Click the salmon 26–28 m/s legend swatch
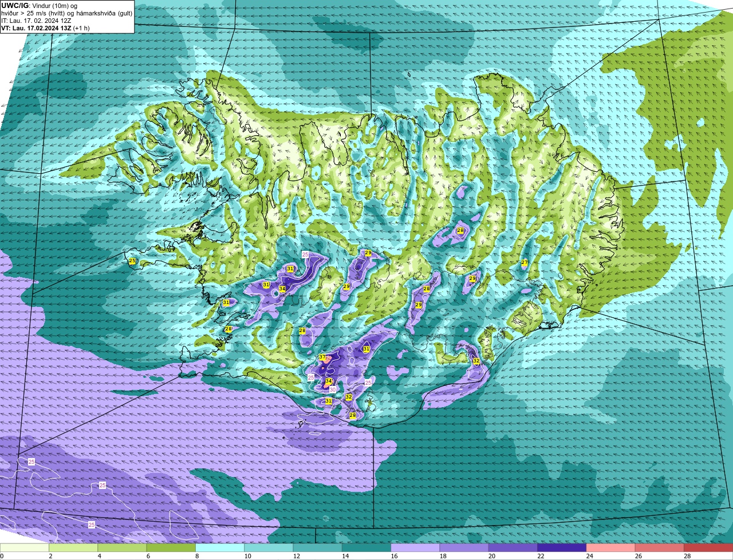Viewport: 733px width, 560px height. pyautogui.click(x=660, y=547)
